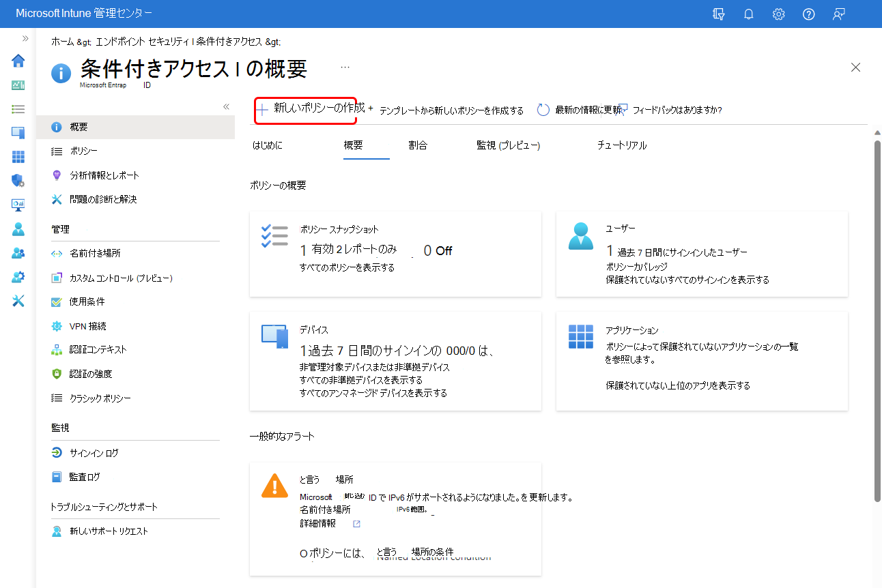Close the pane with X button
This screenshot has height=588, width=882.
855,67
